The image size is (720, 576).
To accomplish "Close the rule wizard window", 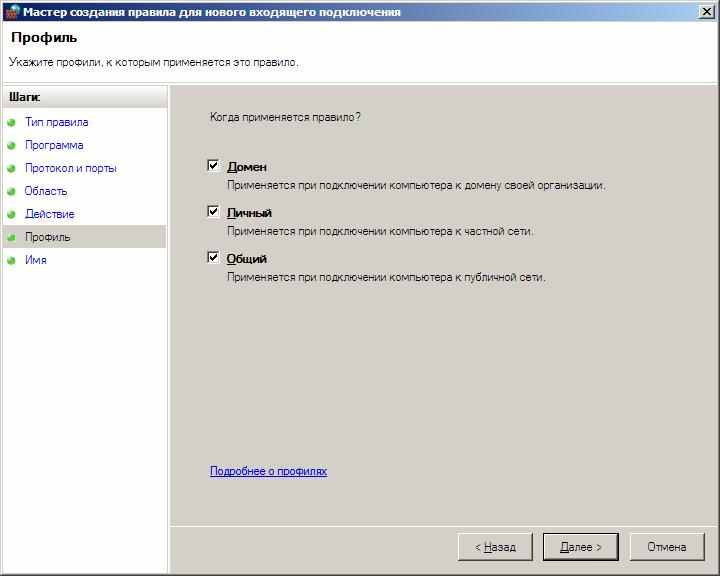I will [x=706, y=11].
